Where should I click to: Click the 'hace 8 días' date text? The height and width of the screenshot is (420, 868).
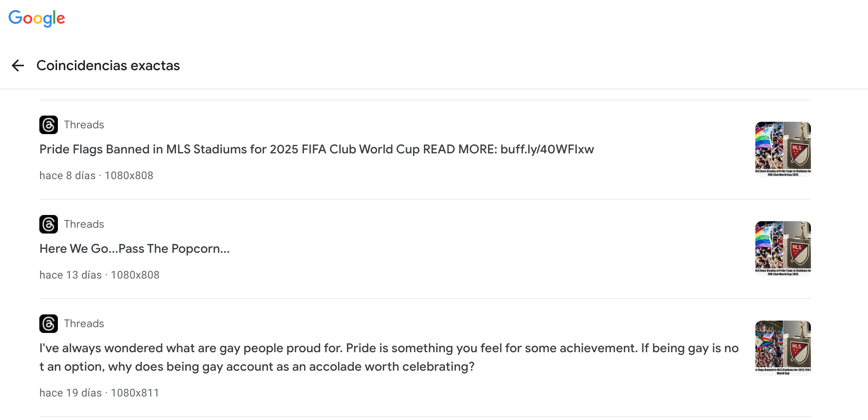point(68,176)
